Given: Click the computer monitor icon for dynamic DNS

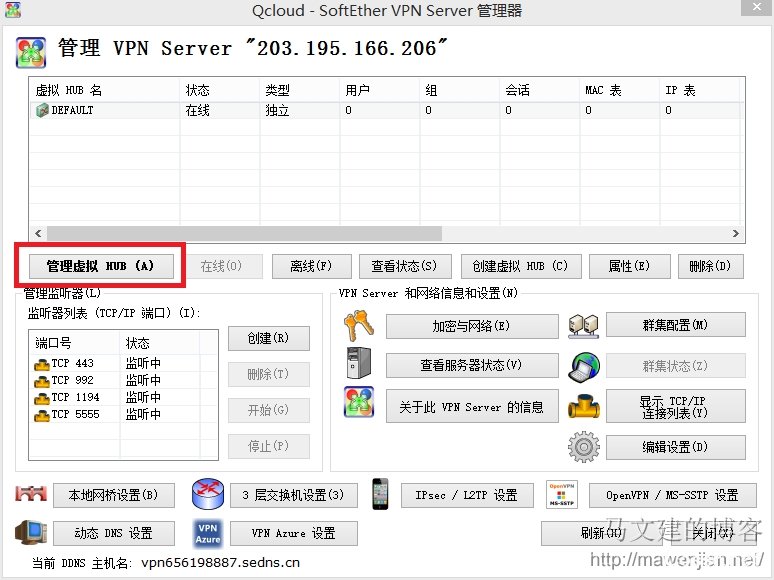Looking at the screenshot, I should pyautogui.click(x=31, y=532).
